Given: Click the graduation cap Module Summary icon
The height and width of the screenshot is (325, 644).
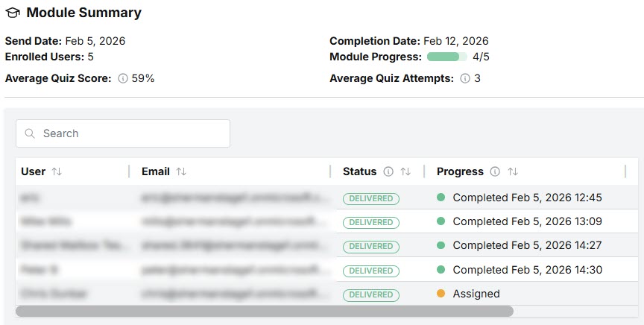Looking at the screenshot, I should (x=13, y=13).
